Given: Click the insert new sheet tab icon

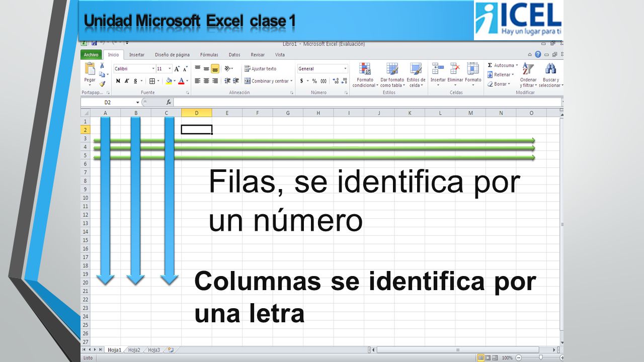Looking at the screenshot, I should [171, 350].
